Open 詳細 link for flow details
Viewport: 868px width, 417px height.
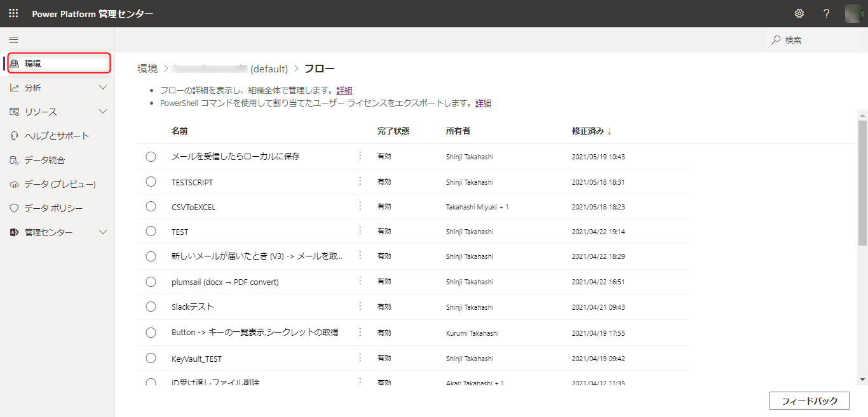(x=344, y=91)
